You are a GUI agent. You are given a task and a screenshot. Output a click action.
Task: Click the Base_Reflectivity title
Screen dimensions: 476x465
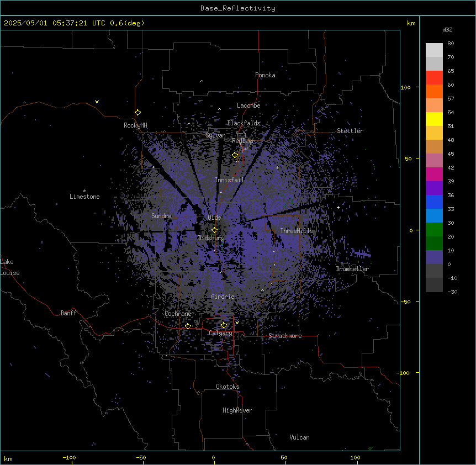(x=238, y=8)
